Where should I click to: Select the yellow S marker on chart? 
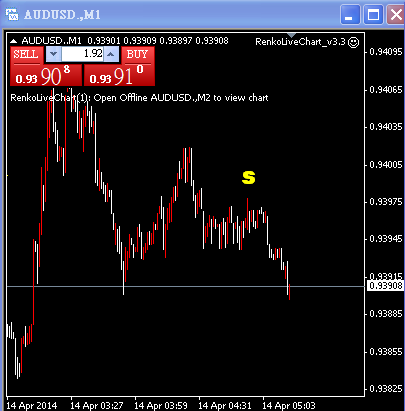(249, 177)
